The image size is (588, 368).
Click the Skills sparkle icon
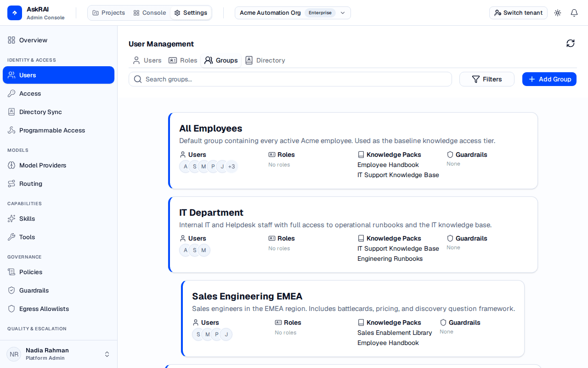pos(11,218)
